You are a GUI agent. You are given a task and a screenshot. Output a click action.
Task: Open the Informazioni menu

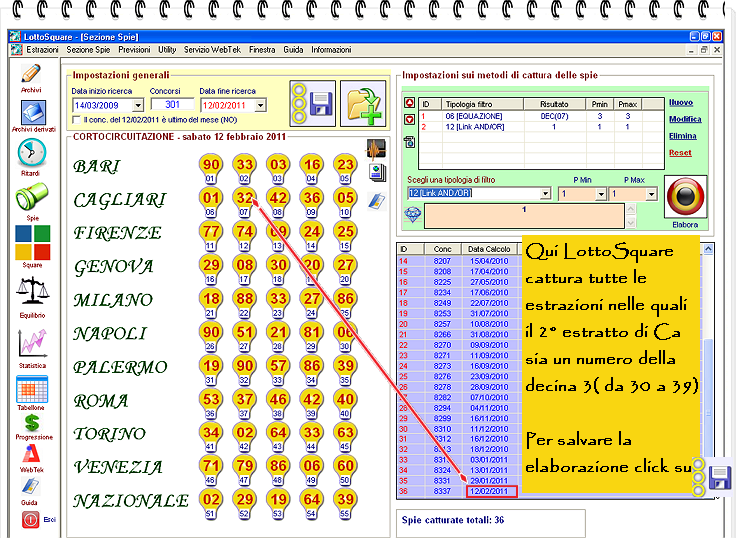331,50
